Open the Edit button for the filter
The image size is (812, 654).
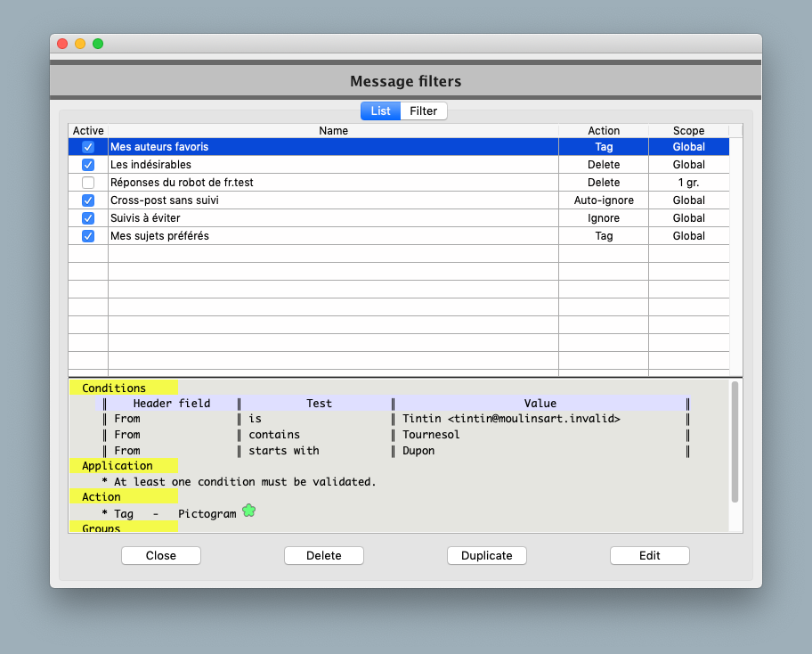pyautogui.click(x=649, y=555)
